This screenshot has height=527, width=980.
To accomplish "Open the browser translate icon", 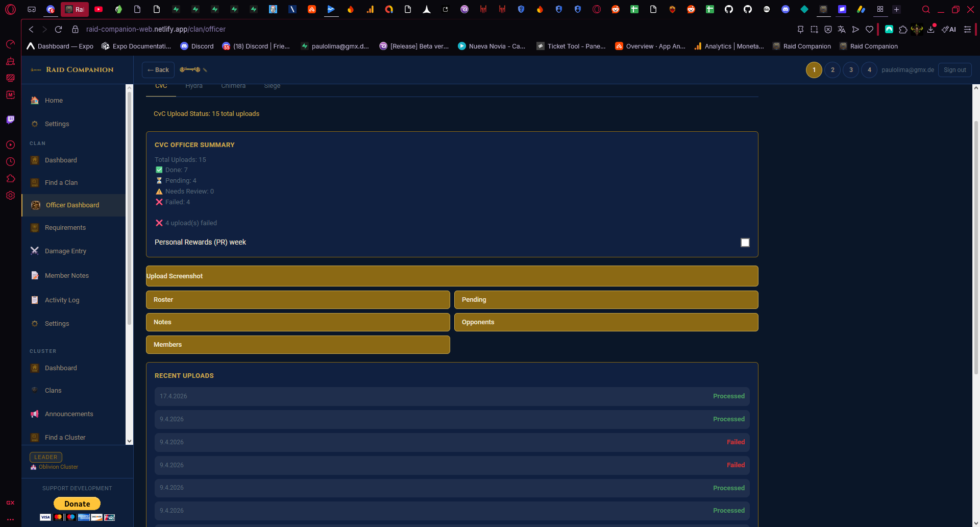I will pyautogui.click(x=842, y=30).
